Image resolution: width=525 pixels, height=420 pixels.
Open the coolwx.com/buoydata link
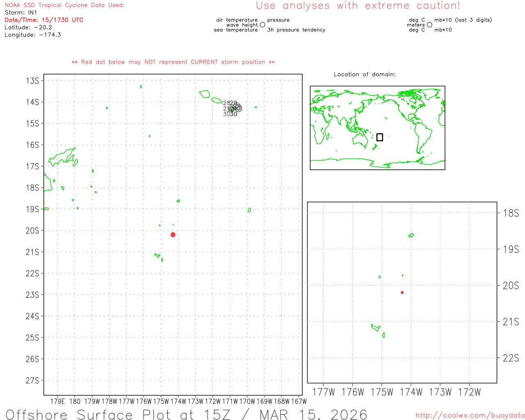pos(470,415)
